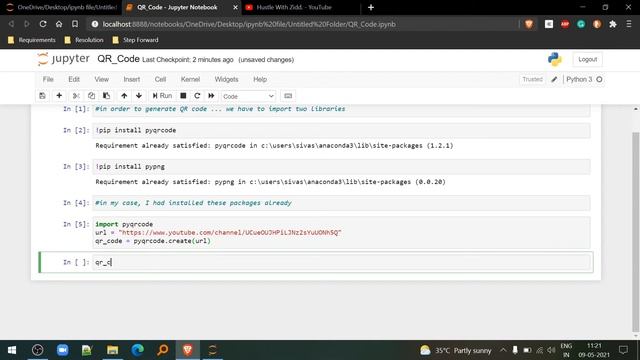Click the Trusted notebook indicator
640x360 pixels.
click(x=532, y=79)
